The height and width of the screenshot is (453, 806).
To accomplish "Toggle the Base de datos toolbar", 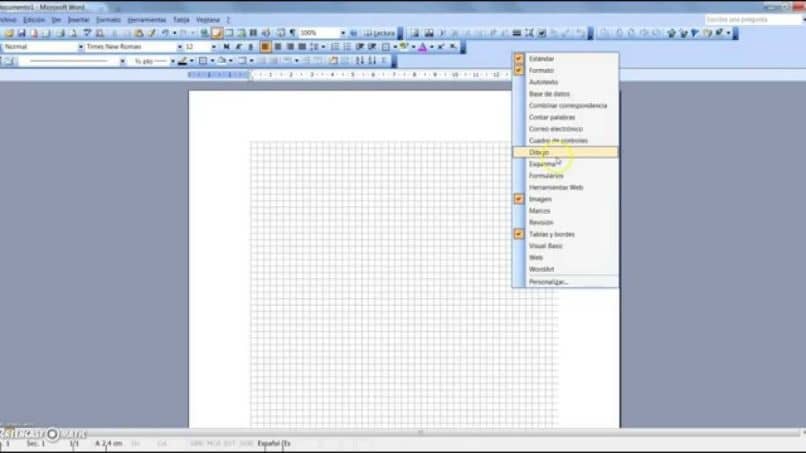I will [x=565, y=94].
